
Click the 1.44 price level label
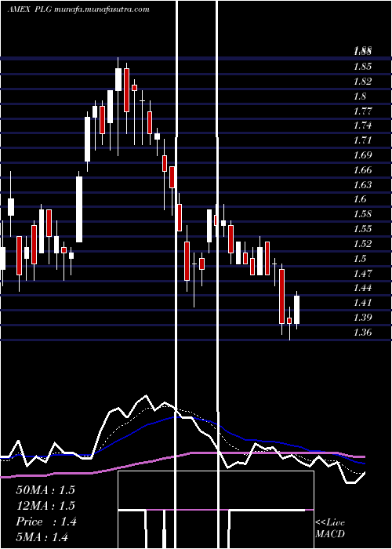click(362, 288)
